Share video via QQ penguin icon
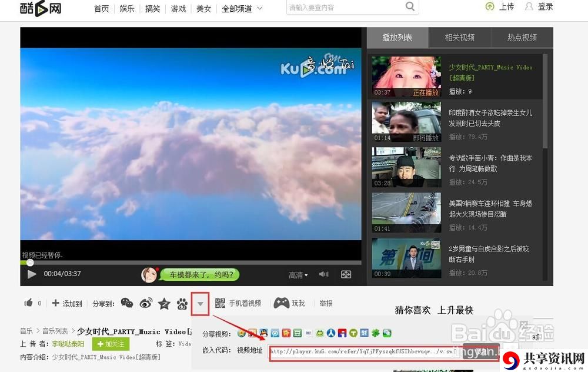 coord(263,333)
